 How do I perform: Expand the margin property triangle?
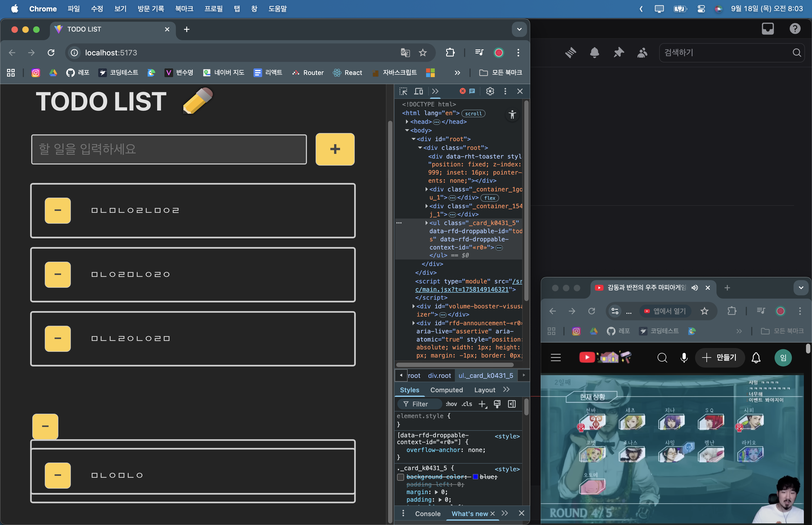tap(436, 492)
